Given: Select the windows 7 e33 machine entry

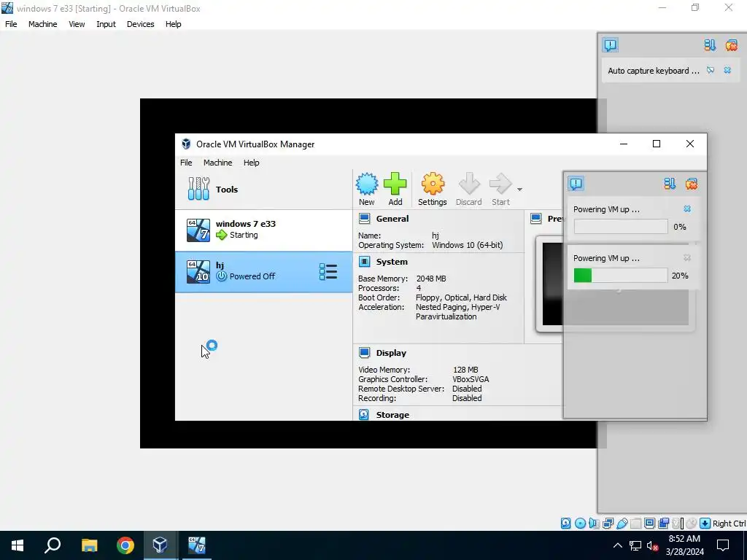Looking at the screenshot, I should coord(263,230).
